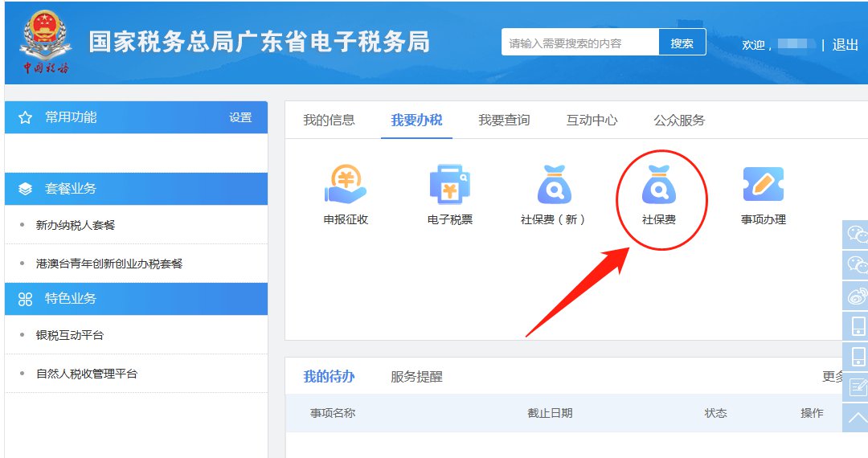868x458 pixels.
Task: Select the 服务提醒 tab
Action: coord(416,377)
